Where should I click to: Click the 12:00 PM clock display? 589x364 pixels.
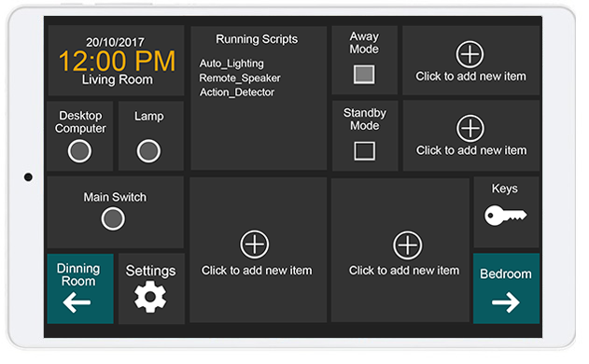point(117,62)
